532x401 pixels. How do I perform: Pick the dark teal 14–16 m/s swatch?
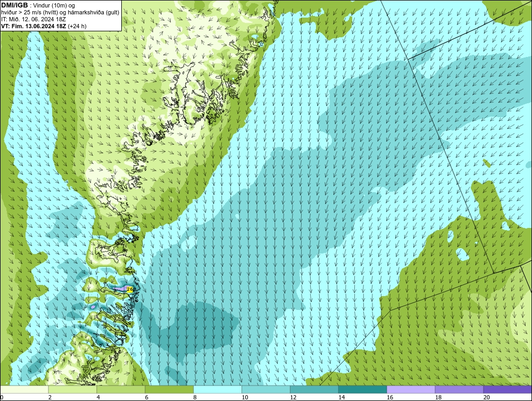coord(363,389)
